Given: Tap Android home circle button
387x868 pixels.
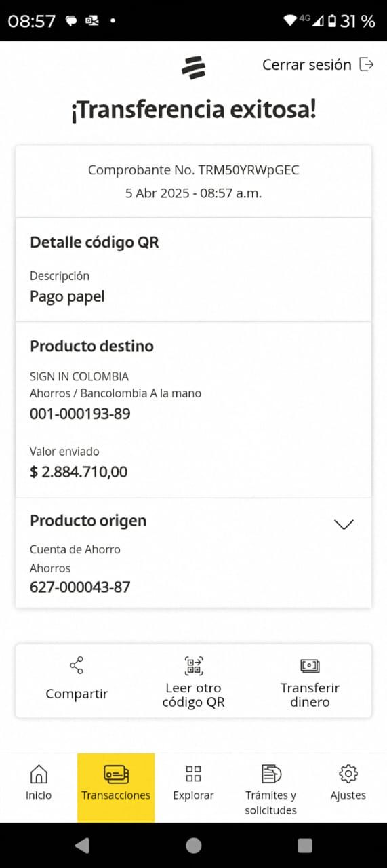Looking at the screenshot, I should 194,845.
